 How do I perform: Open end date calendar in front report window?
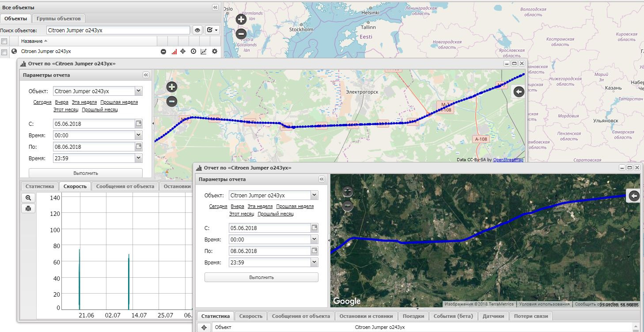[x=314, y=251]
